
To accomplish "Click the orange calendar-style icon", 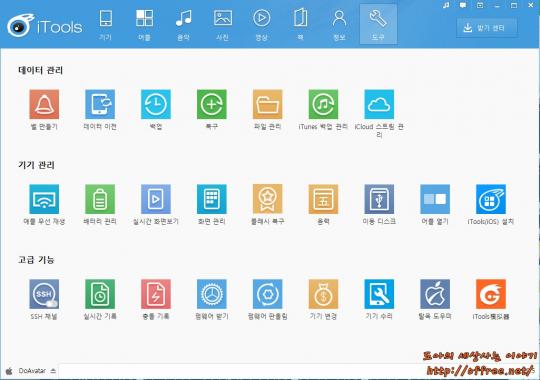I will click(x=323, y=199).
